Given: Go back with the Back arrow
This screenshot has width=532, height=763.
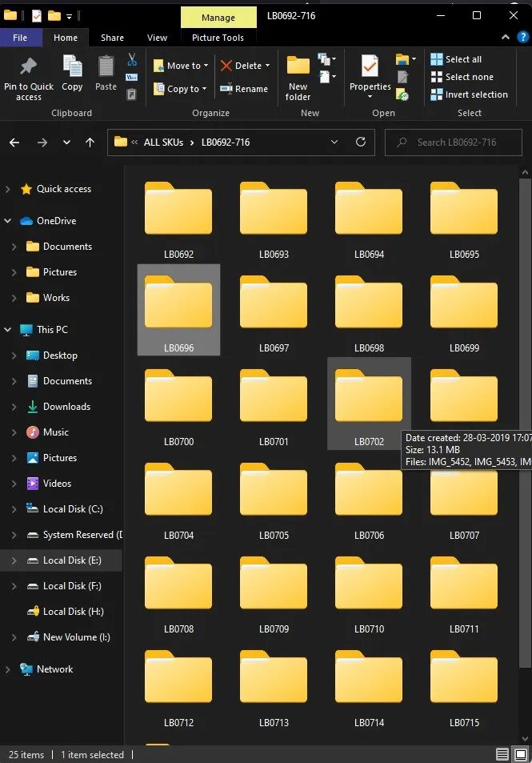Looking at the screenshot, I should coord(14,142).
